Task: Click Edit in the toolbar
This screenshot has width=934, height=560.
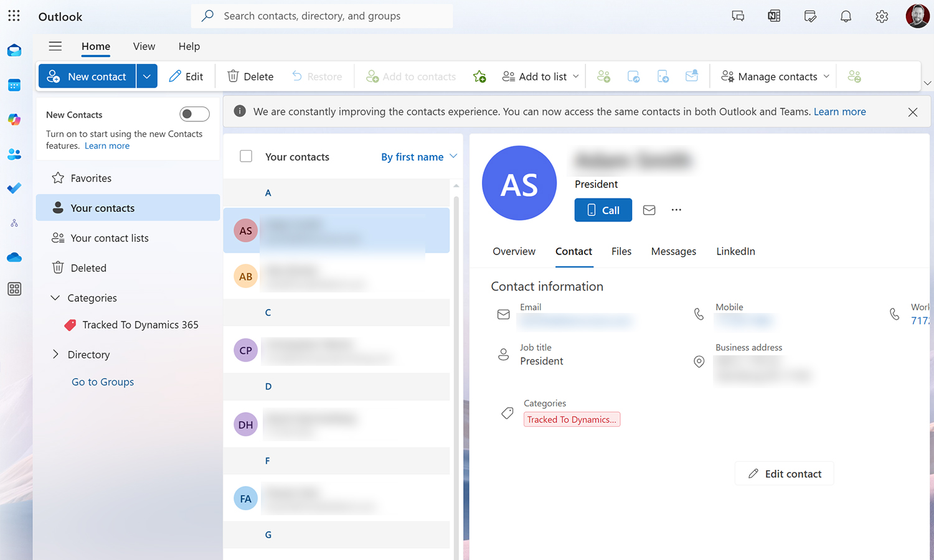Action: tap(186, 77)
